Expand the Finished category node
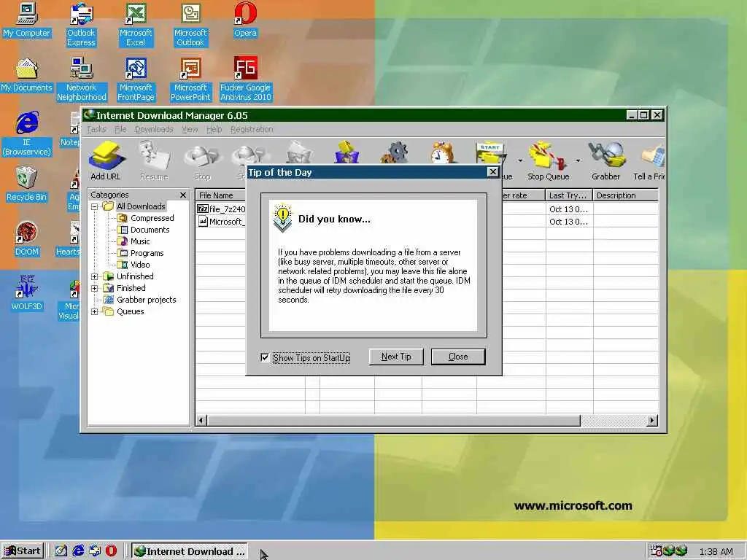The image size is (747, 560). pyautogui.click(x=94, y=288)
